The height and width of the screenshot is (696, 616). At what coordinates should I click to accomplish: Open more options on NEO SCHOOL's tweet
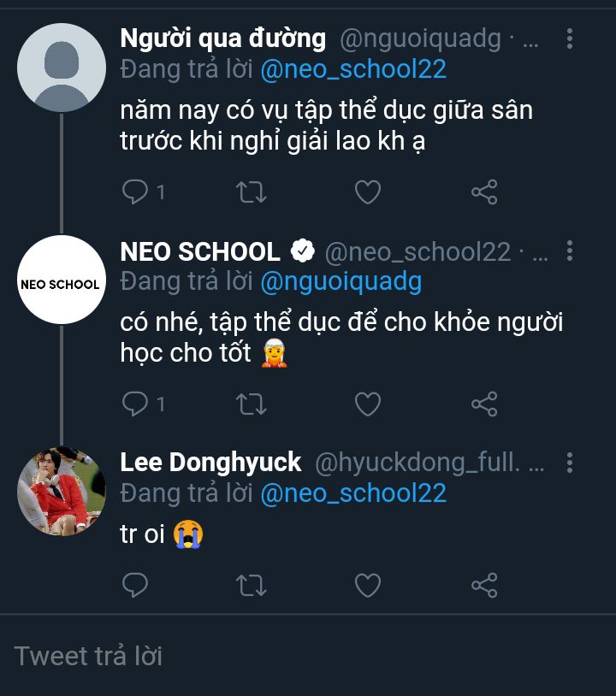coord(570,251)
